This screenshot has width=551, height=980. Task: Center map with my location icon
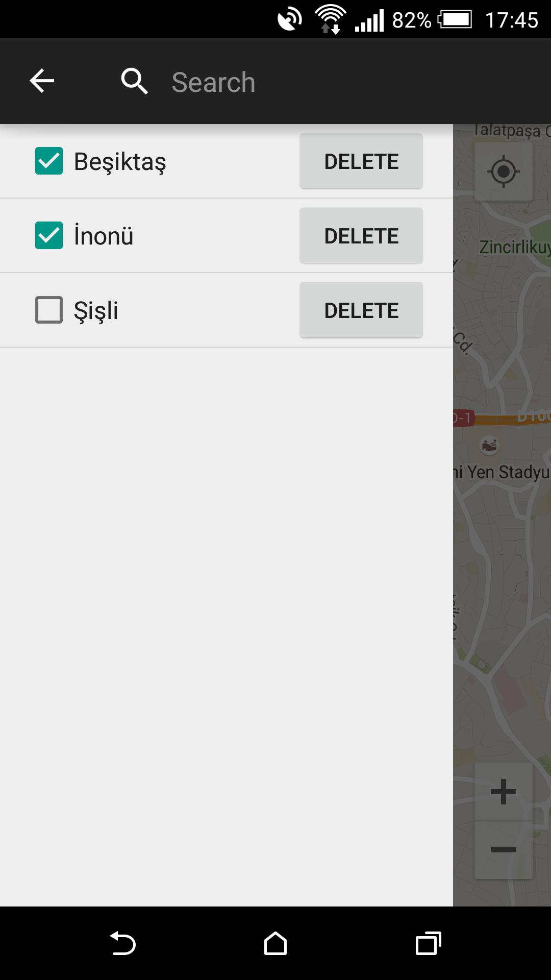(x=504, y=171)
